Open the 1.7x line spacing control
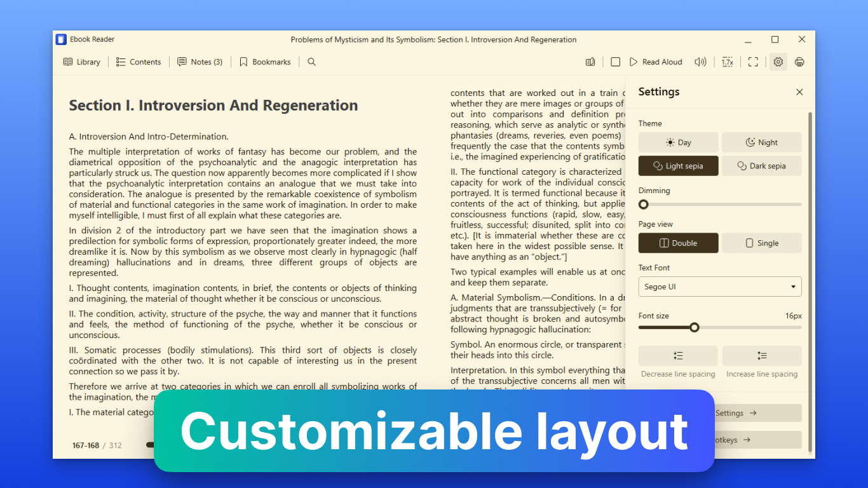 [728, 62]
